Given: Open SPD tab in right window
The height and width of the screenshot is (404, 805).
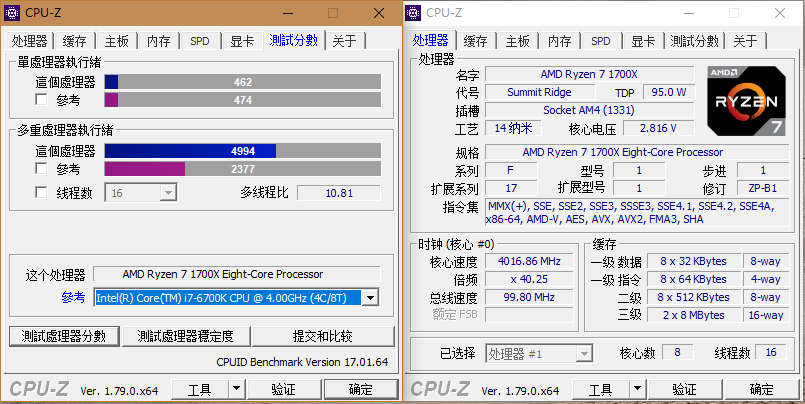Looking at the screenshot, I should 601,41.
